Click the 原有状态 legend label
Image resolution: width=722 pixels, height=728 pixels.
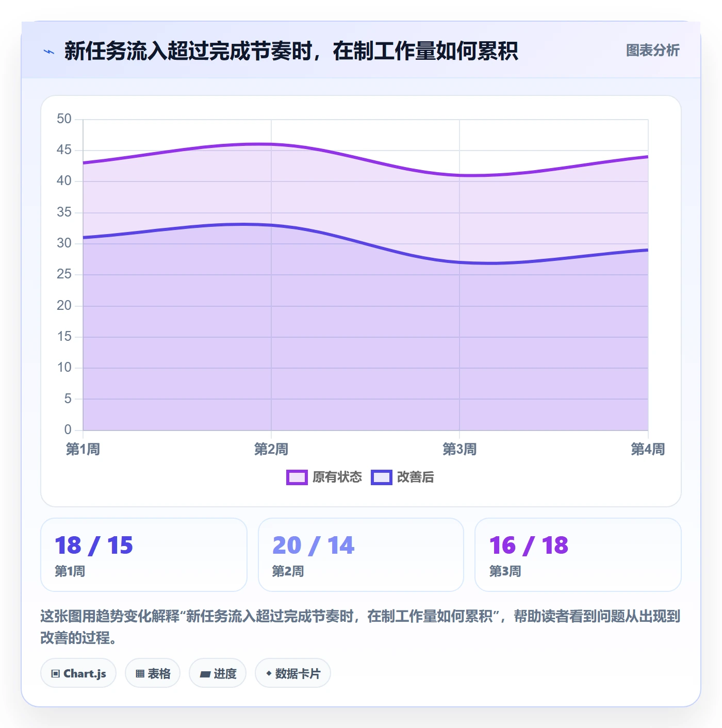click(x=337, y=477)
